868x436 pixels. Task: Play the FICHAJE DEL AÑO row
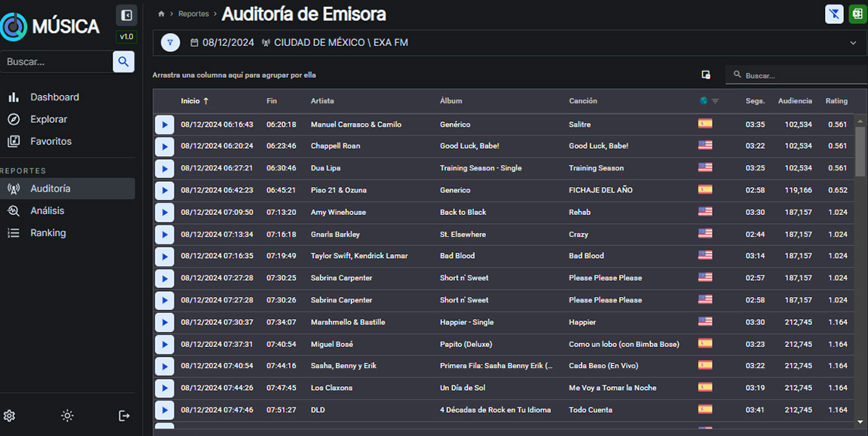[165, 190]
